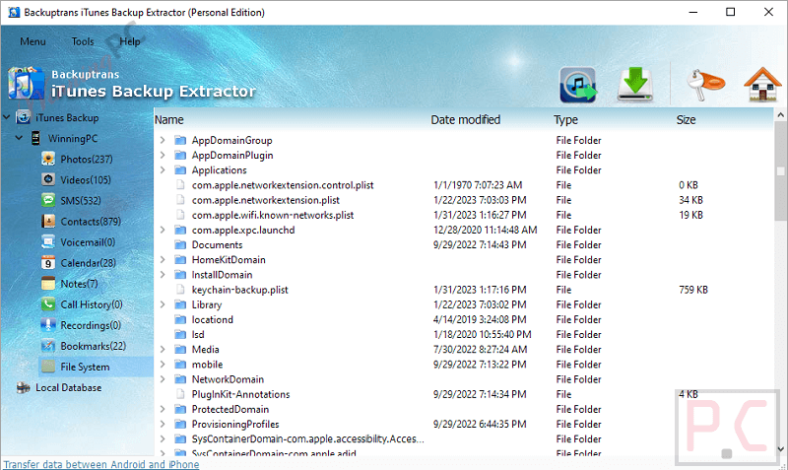This screenshot has width=788, height=470.
Task: Select Notes(7) in the sidebar
Action: (79, 284)
